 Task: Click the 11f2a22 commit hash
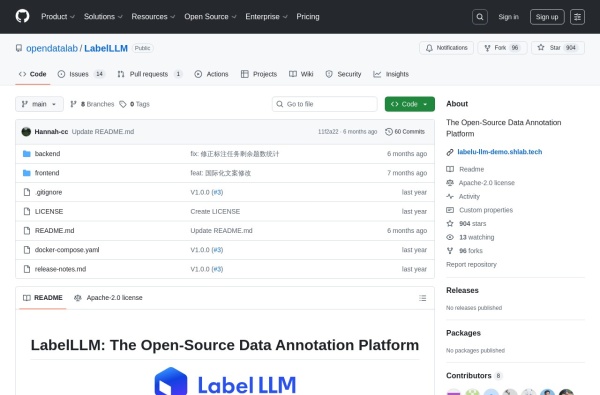pyautogui.click(x=328, y=132)
